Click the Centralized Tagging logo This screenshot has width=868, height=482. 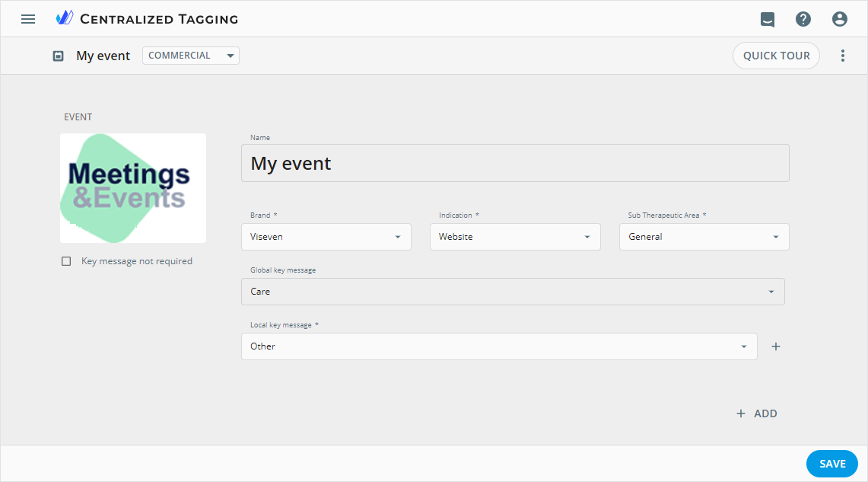coord(65,18)
